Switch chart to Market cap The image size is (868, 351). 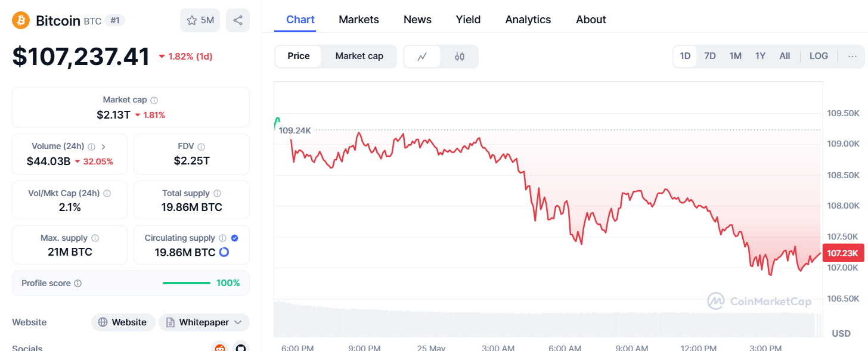(359, 56)
